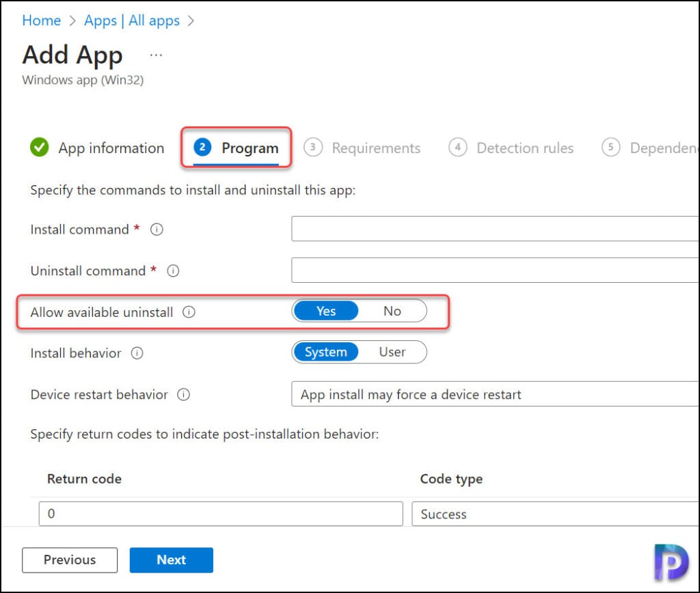Click the Return code field containing 0
This screenshot has width=700, height=593.
221,514
